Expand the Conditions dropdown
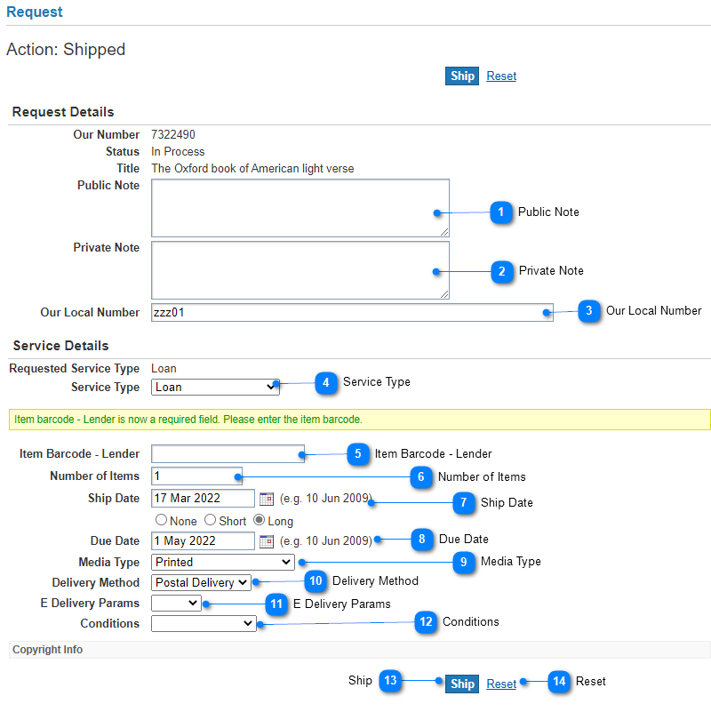This screenshot has height=728, width=711. click(204, 623)
